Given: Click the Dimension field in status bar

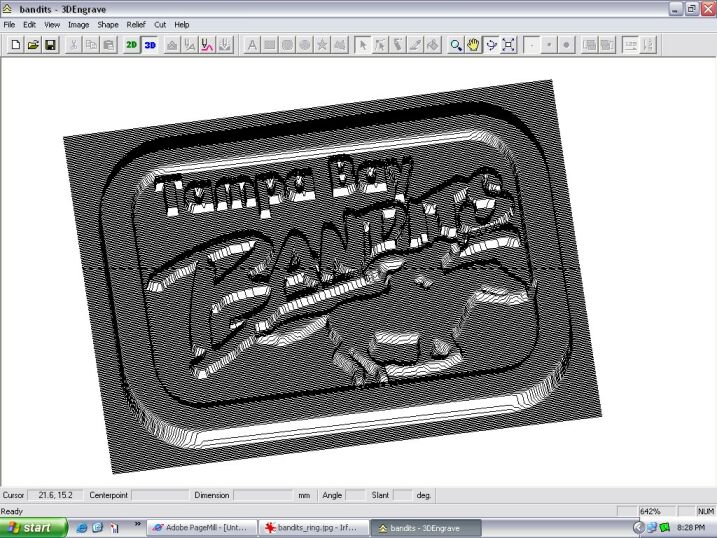Looking at the screenshot, I should click(262, 495).
